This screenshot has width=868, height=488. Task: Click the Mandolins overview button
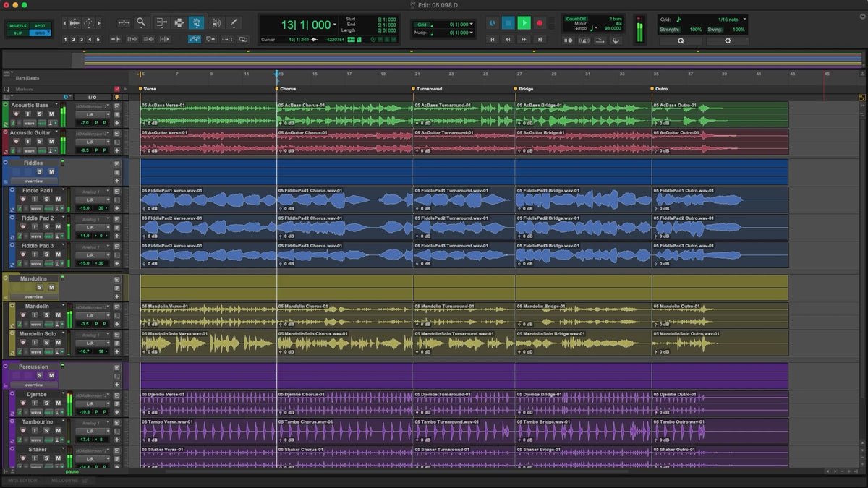click(34, 296)
